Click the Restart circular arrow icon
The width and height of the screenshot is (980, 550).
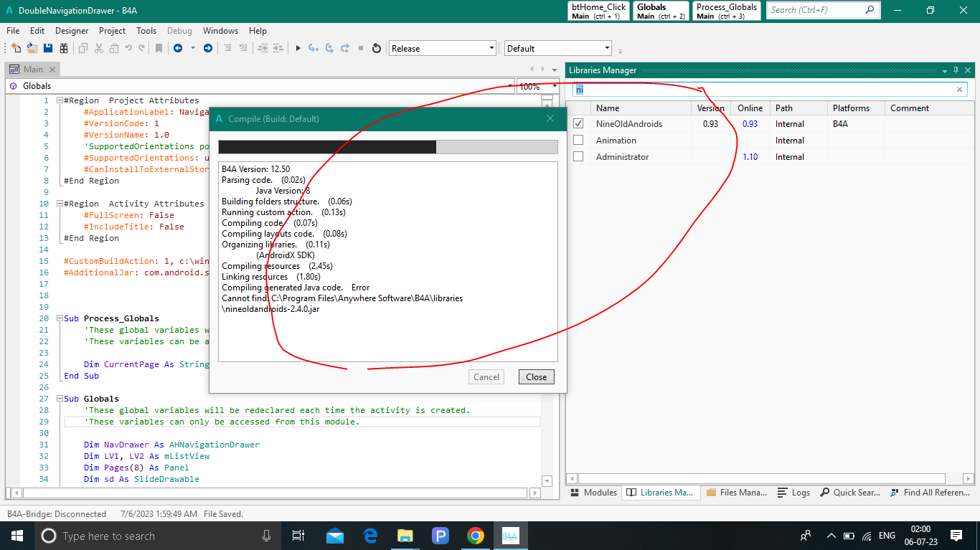(x=376, y=48)
